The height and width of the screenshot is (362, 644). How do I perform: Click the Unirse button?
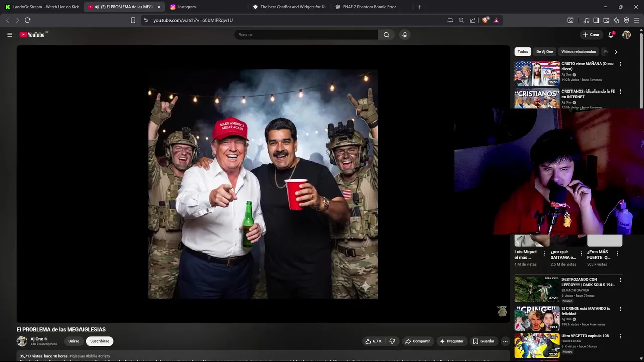pyautogui.click(x=74, y=341)
